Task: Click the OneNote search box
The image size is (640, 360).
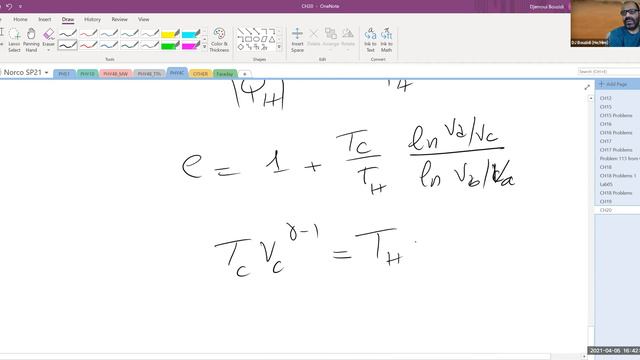Action: click(608, 71)
